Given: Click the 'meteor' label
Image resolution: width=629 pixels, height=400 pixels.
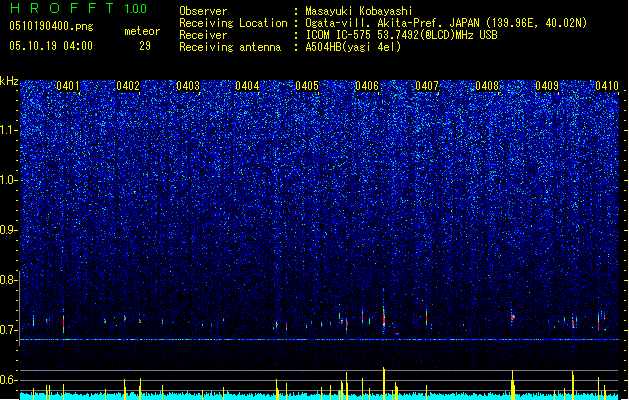Looking at the screenshot, I should pyautogui.click(x=142, y=31).
